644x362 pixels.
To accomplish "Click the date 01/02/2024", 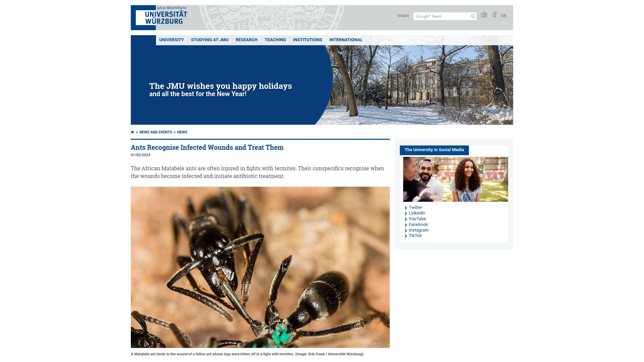I will pyautogui.click(x=141, y=155).
